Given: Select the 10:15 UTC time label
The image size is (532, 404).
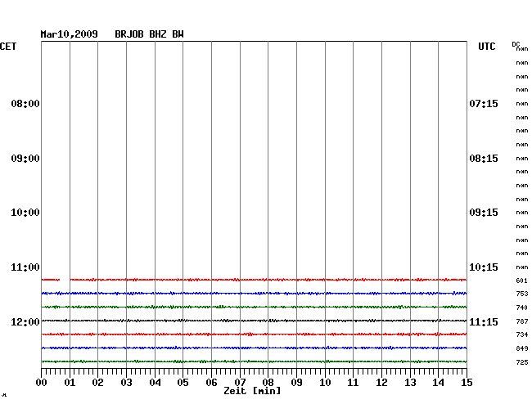Looking at the screenshot, I should (x=484, y=267).
